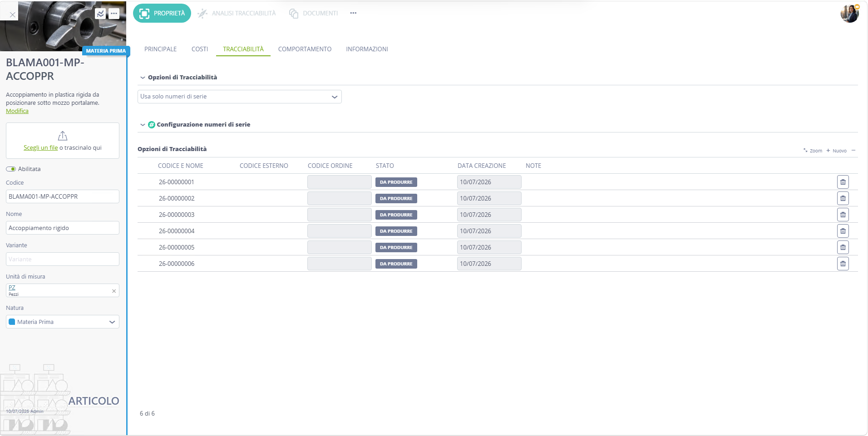Click the codice ordine field for 26-00000006

tap(340, 264)
